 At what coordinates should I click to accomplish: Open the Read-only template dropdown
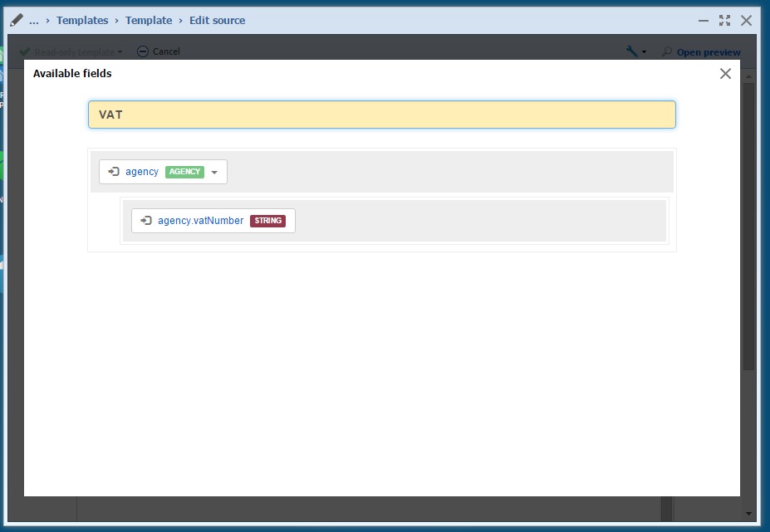pos(71,52)
